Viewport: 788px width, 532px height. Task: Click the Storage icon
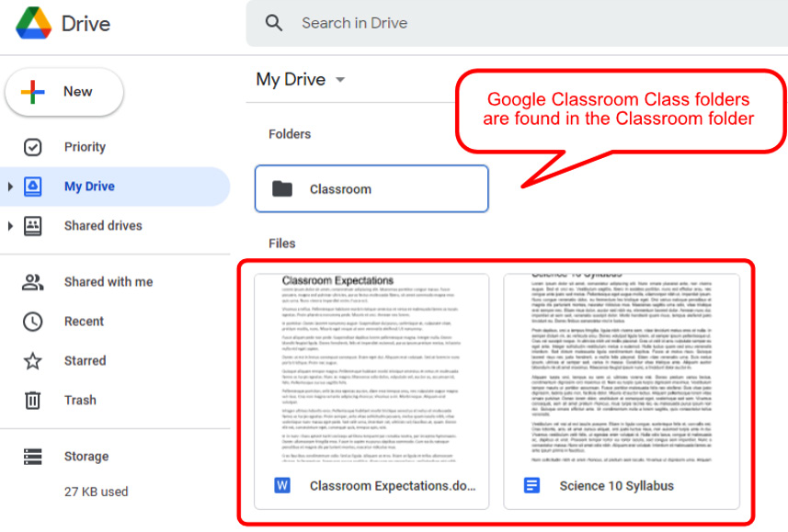click(33, 457)
